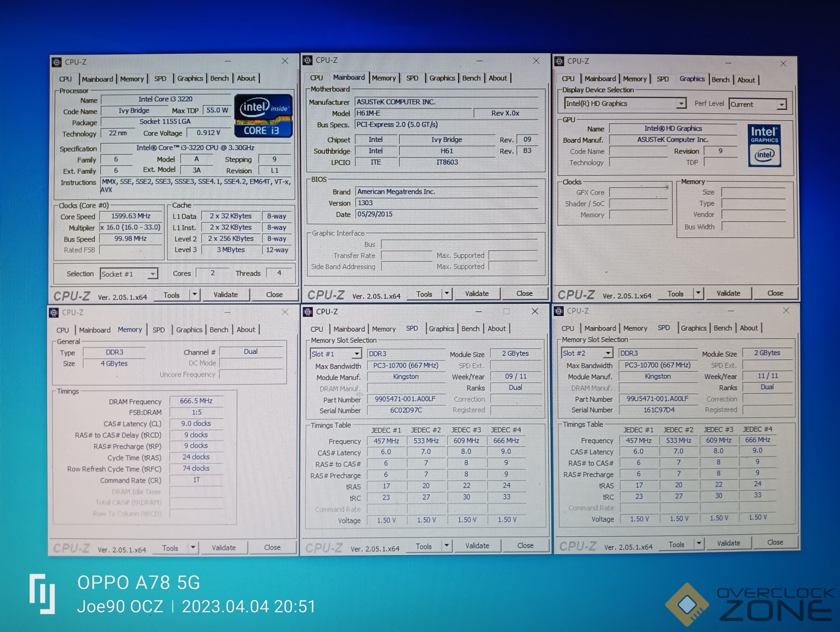The width and height of the screenshot is (840, 632).
Task: Click the Part Number field 9905471-001.A00LF in Slot #1
Action: (405, 399)
